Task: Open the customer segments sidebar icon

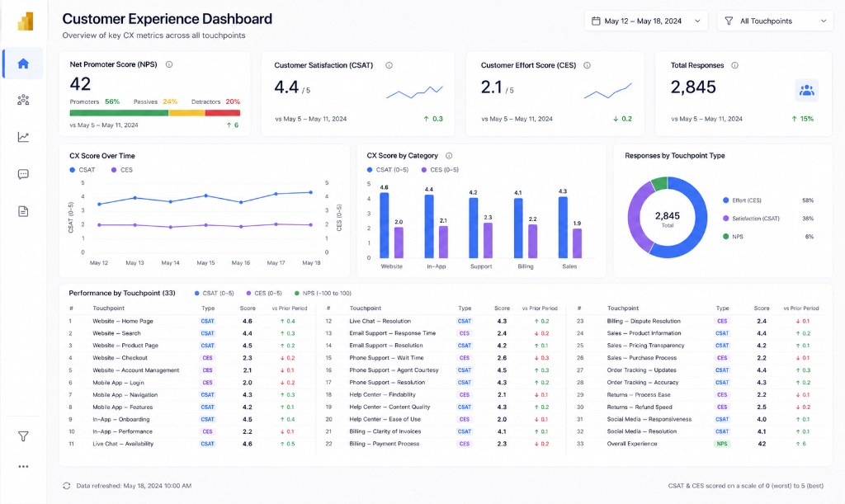Action: (x=23, y=100)
